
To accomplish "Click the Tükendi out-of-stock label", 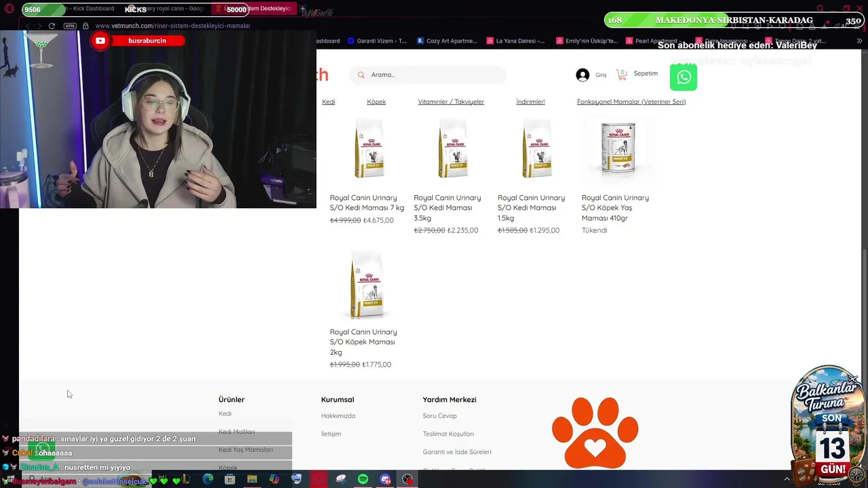I will point(594,230).
